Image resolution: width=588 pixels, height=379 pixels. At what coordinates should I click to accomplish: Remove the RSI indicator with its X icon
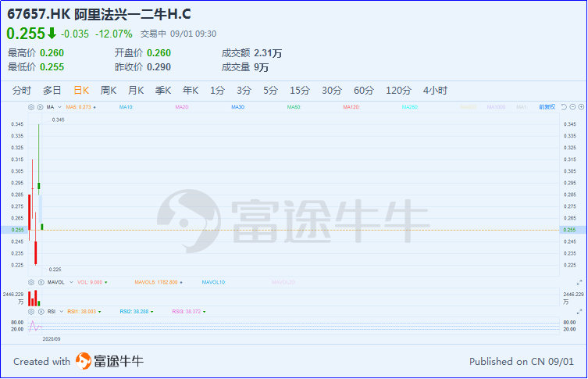pos(41,312)
